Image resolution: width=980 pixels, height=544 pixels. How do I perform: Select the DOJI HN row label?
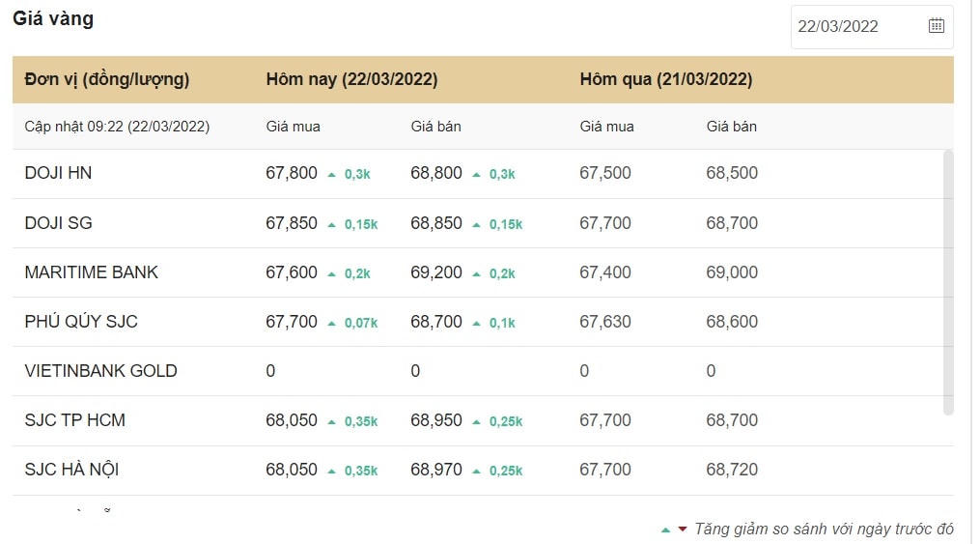tap(58, 173)
